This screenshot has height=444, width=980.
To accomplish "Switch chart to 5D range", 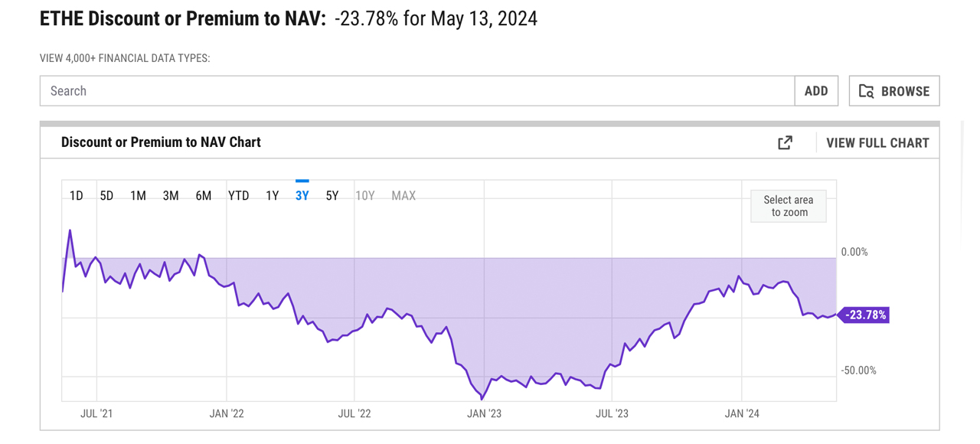I will (x=106, y=196).
